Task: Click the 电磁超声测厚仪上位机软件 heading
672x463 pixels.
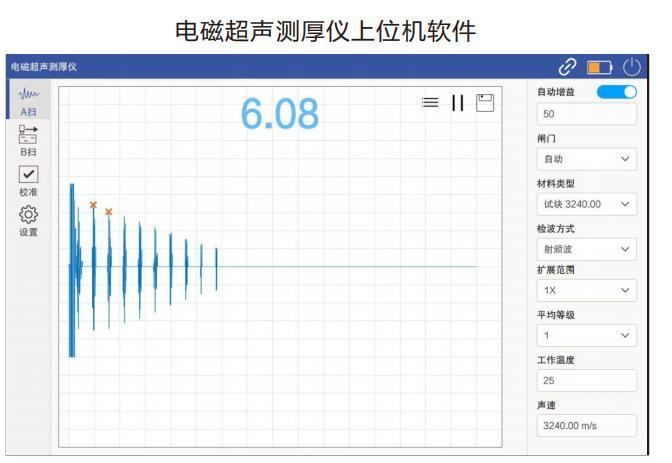Action: [325, 31]
